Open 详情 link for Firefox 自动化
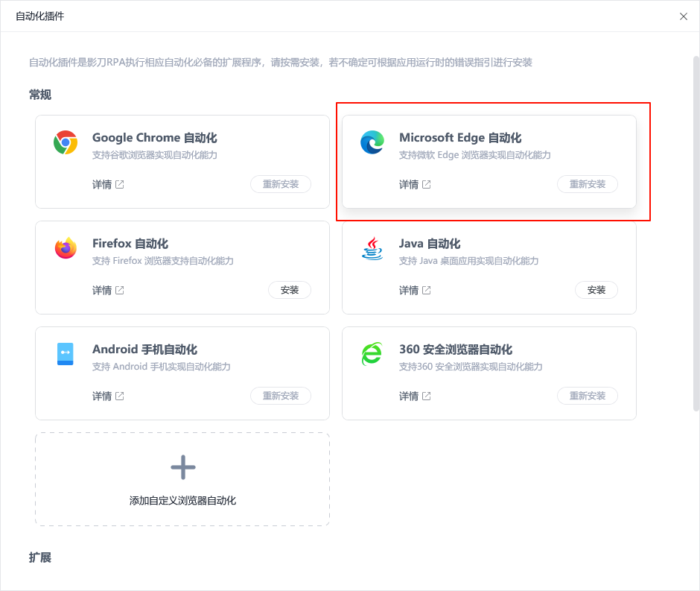This screenshot has width=700, height=591. click(102, 291)
